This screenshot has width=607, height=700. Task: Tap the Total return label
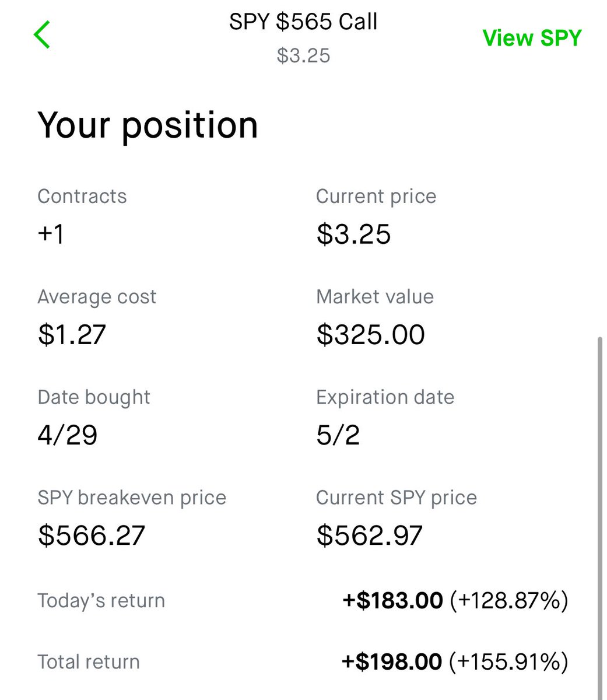(x=89, y=661)
